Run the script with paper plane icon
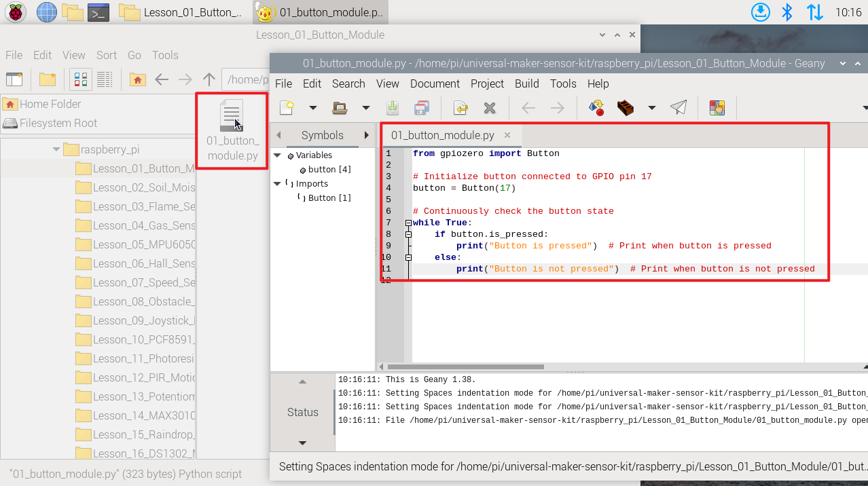 click(x=678, y=107)
